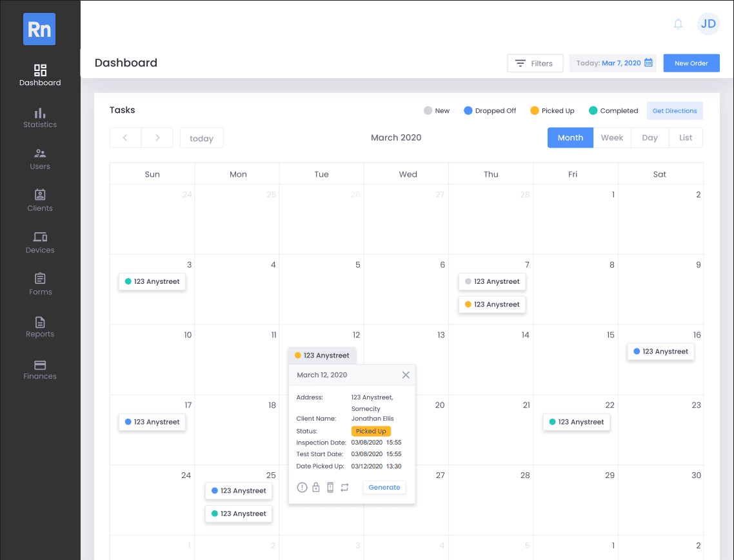Image resolution: width=734 pixels, height=560 pixels.
Task: Toggle the Picked Up status legend
Action: (x=552, y=111)
